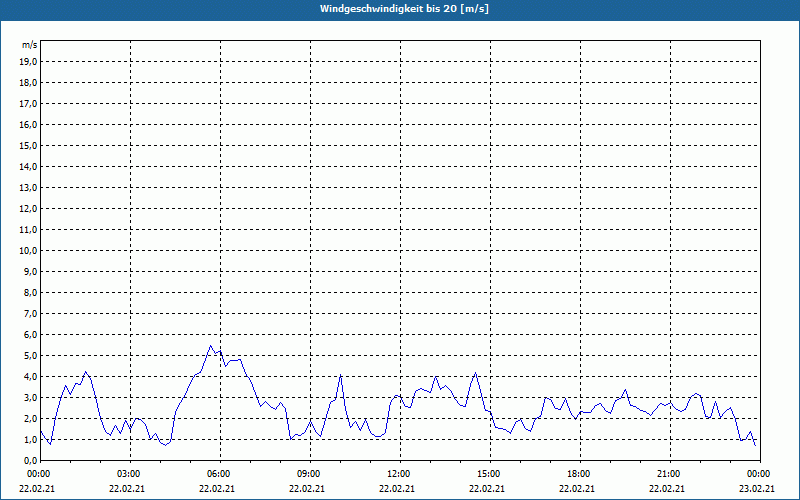Click the 18,0 y-axis label
Image resolution: width=800 pixels, height=500 pixels.
(28, 83)
